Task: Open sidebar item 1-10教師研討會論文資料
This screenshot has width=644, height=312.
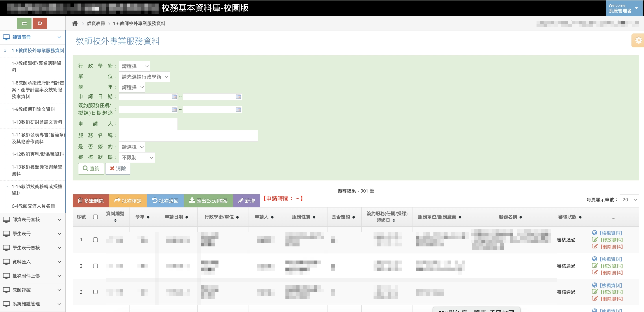Action: pyautogui.click(x=37, y=122)
